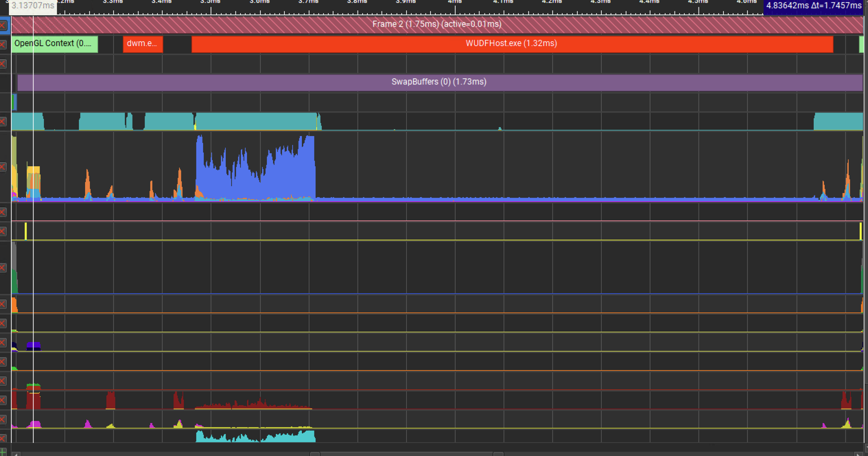The width and height of the screenshot is (868, 456).
Task: Click the horizontal scrollbar left arrow
Action: (x=16, y=453)
